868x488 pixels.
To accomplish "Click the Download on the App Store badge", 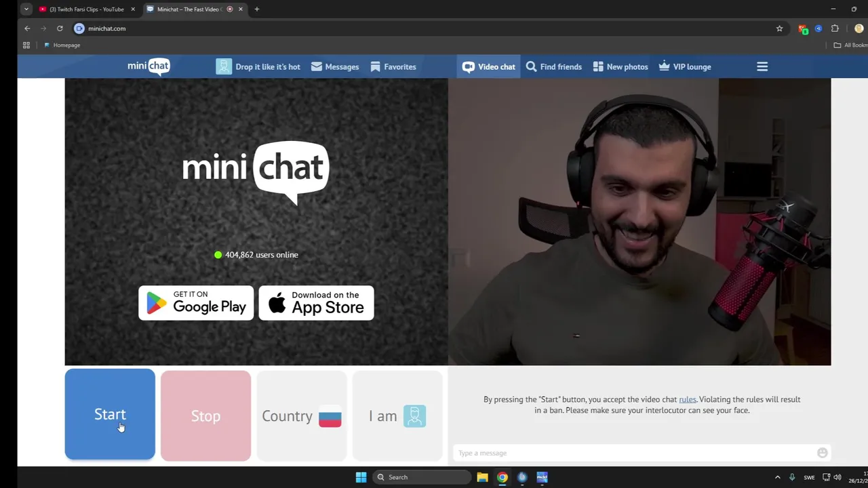I will point(316,303).
